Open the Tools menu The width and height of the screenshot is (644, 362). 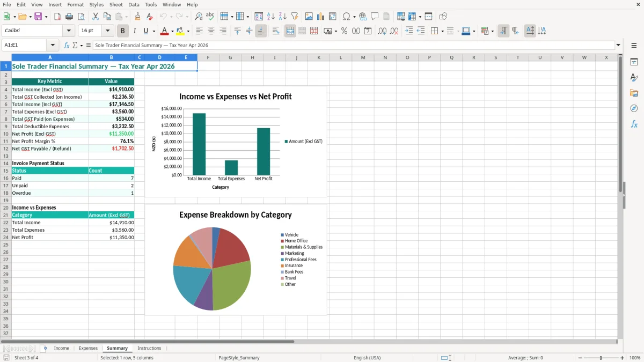151,4
